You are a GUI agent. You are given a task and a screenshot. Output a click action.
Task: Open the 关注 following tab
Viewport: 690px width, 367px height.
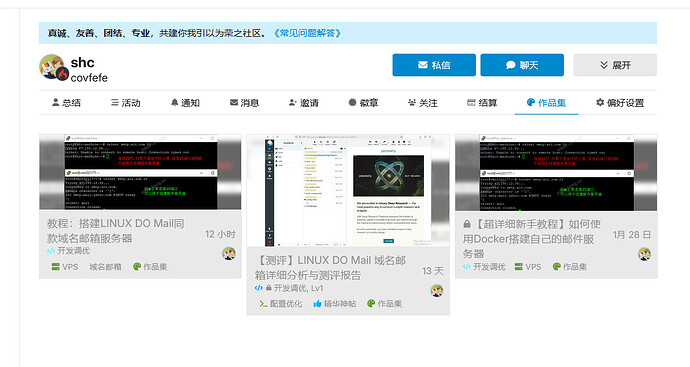[423, 103]
